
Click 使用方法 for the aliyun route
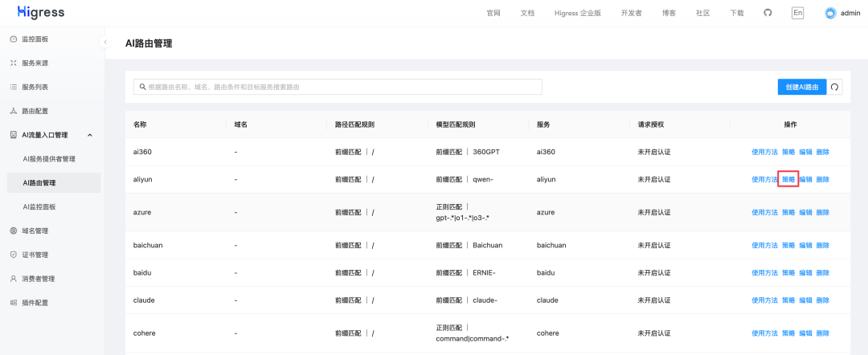pyautogui.click(x=764, y=179)
